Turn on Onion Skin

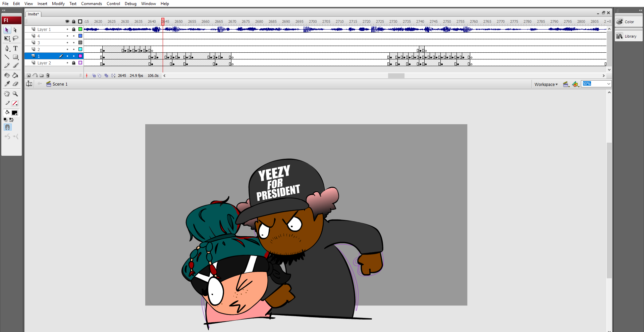[94, 76]
